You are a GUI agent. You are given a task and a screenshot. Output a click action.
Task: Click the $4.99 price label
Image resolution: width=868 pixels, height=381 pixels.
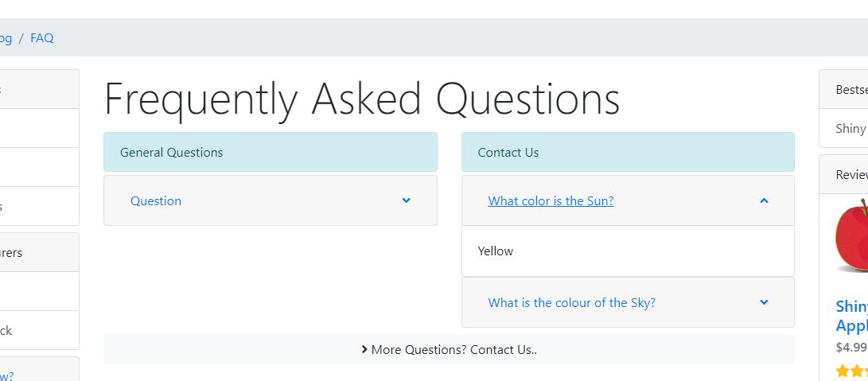[x=851, y=348]
